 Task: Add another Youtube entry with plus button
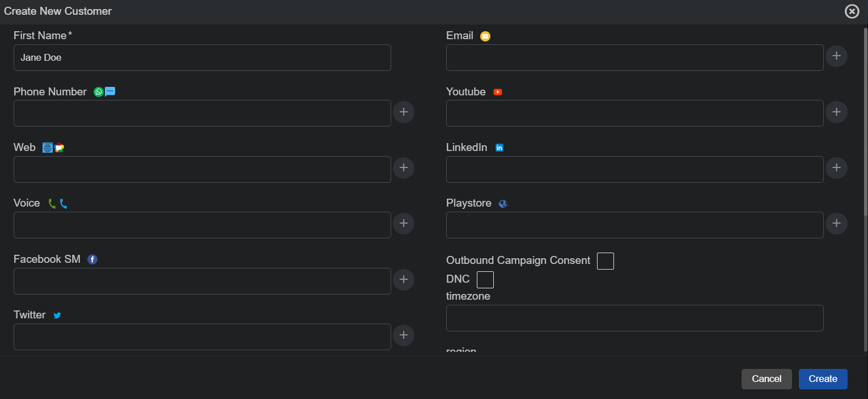[x=836, y=112]
